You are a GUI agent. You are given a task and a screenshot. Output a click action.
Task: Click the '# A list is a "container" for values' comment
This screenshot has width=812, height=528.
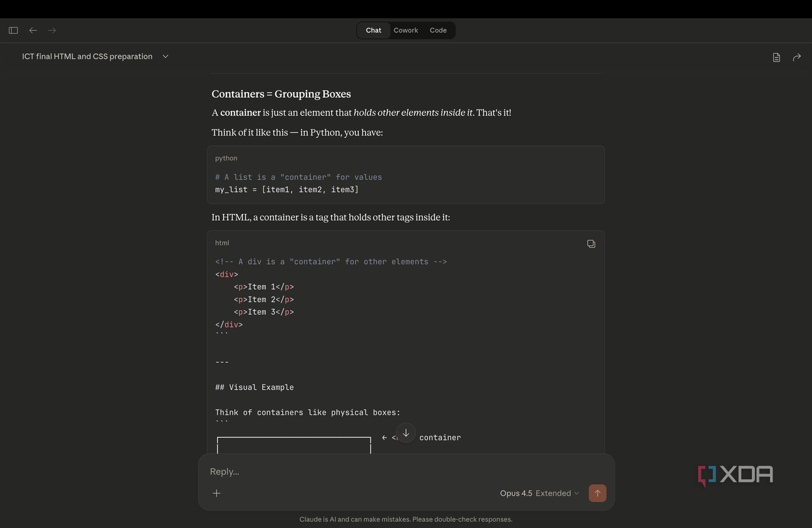pos(298,177)
